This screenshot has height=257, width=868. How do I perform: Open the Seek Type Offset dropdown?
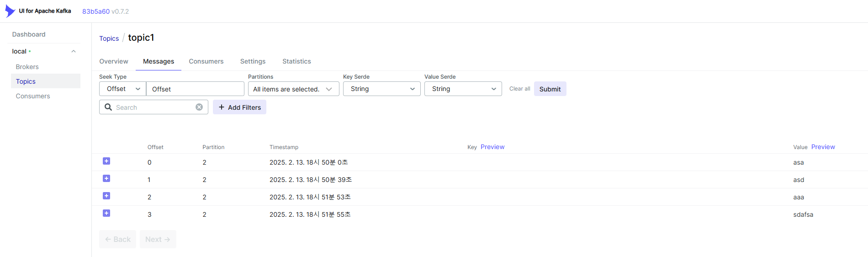pyautogui.click(x=122, y=89)
